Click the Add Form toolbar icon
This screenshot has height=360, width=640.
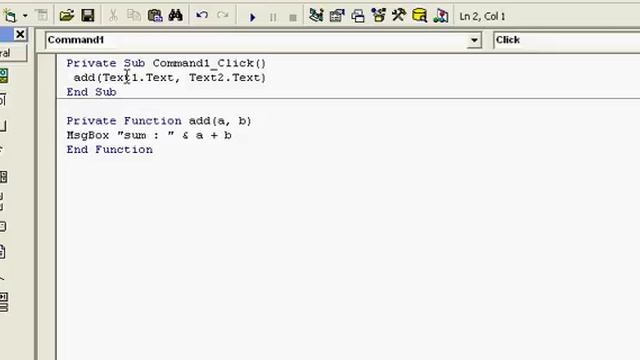(10, 16)
